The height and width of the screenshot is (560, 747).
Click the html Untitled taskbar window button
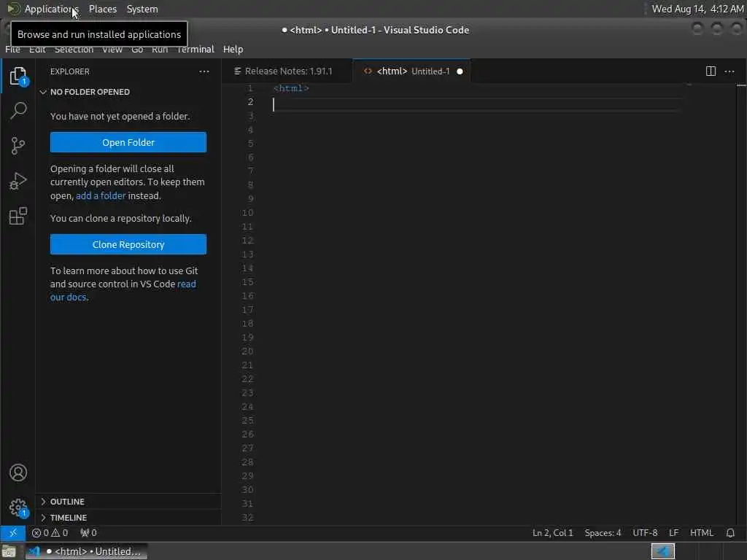click(86, 551)
